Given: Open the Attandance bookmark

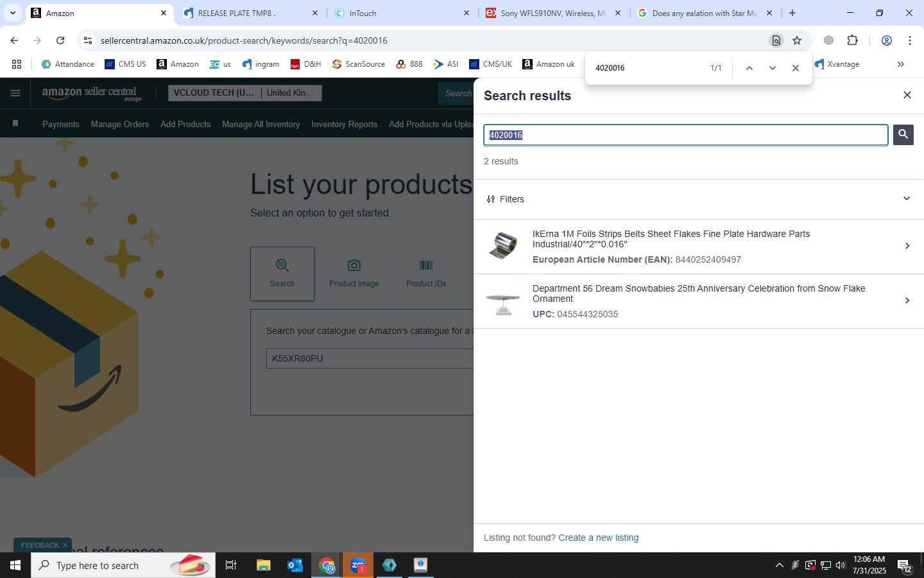Looking at the screenshot, I should tap(67, 64).
